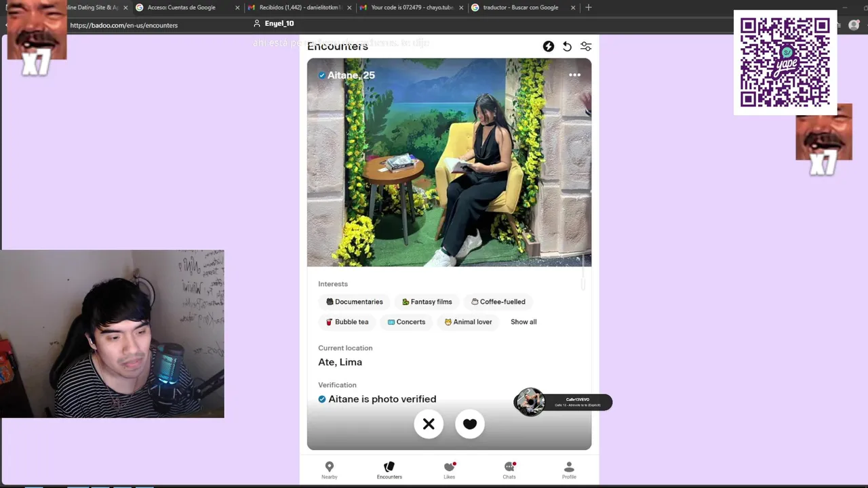Viewport: 868px width, 488px height.
Task: Click the Aitane is photo verified text
Action: point(382,399)
